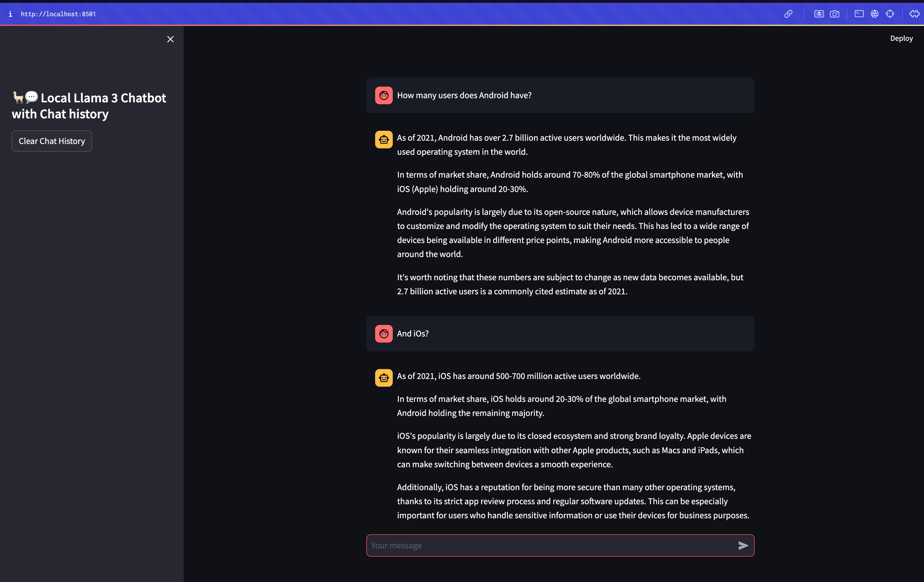Activate the crosshair element picker icon
The width and height of the screenshot is (924, 582).
pyautogui.click(x=890, y=14)
